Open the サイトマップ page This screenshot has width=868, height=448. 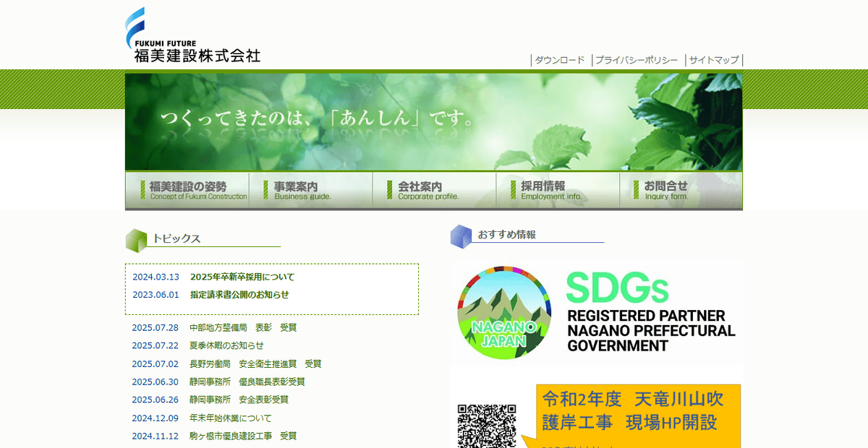714,60
